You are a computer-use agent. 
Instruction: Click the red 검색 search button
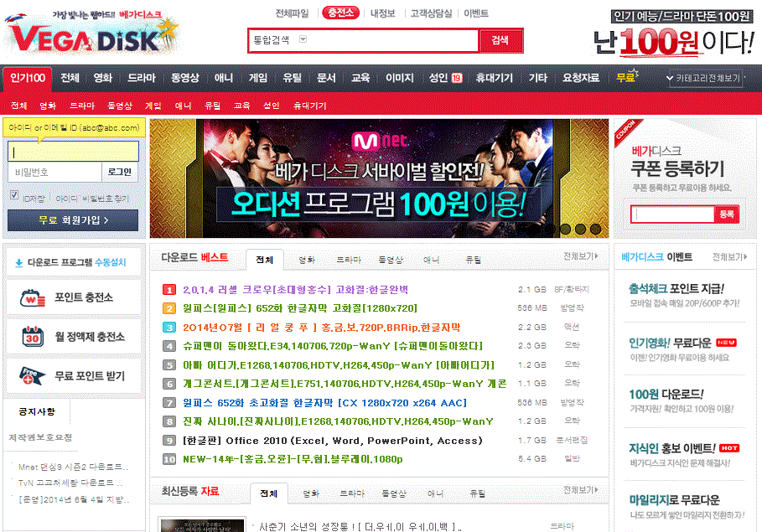click(x=500, y=40)
